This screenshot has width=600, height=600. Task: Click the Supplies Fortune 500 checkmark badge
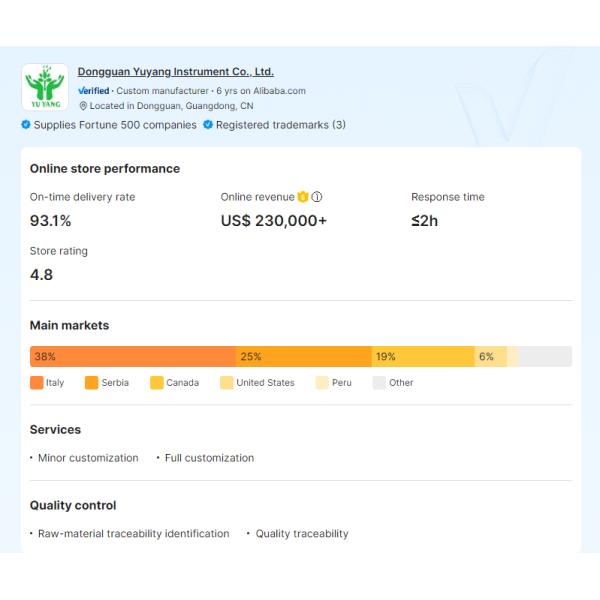[26, 125]
